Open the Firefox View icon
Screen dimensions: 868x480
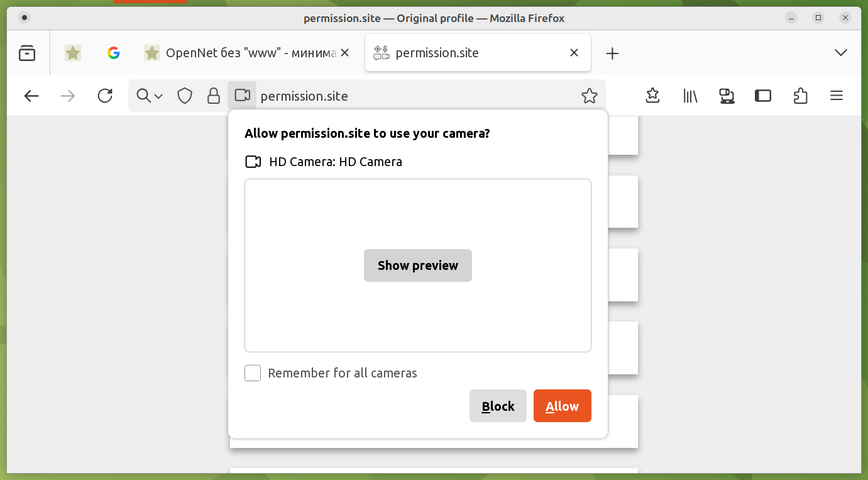(27, 53)
